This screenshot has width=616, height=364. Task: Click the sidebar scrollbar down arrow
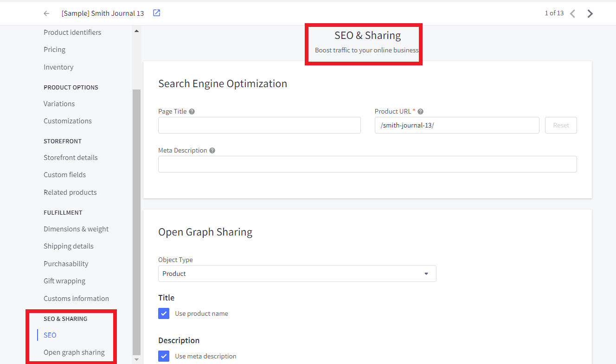coord(136,359)
